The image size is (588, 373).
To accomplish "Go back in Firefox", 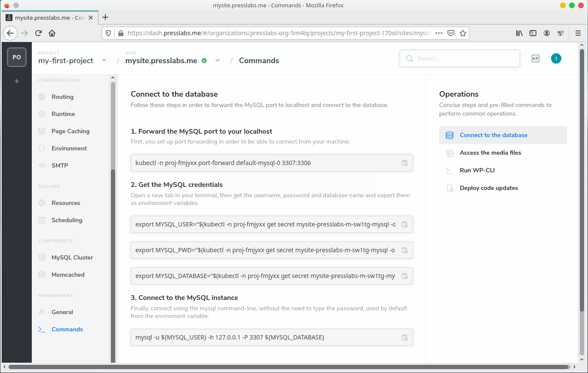I will [x=10, y=33].
